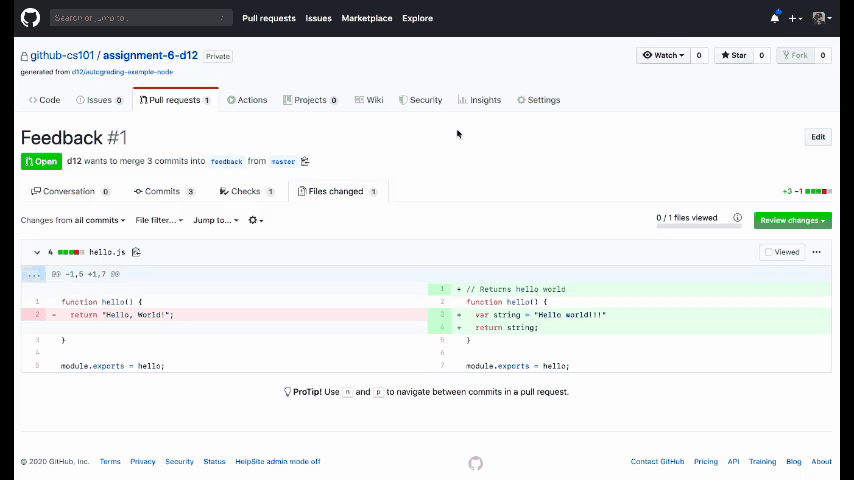
Task: Switch to the Checks tab
Action: point(247,191)
